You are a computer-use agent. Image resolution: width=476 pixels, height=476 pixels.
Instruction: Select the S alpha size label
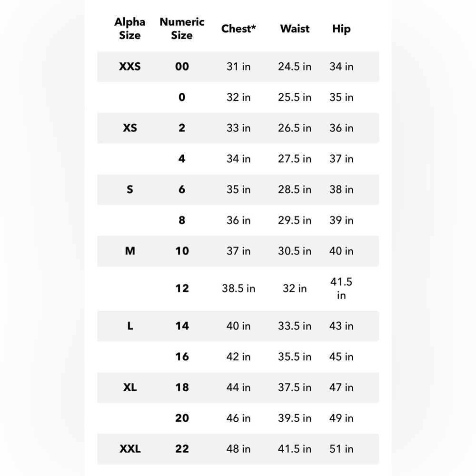(x=129, y=189)
